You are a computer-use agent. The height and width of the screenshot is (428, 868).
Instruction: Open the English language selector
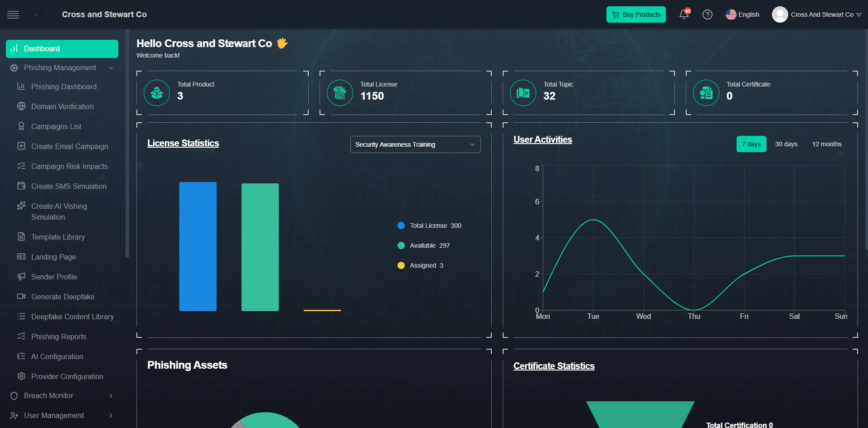coord(742,14)
